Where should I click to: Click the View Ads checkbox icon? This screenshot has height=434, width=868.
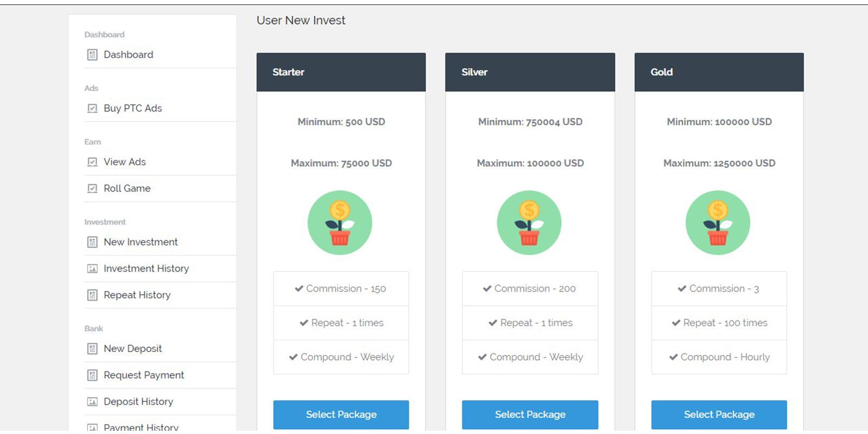(x=92, y=162)
